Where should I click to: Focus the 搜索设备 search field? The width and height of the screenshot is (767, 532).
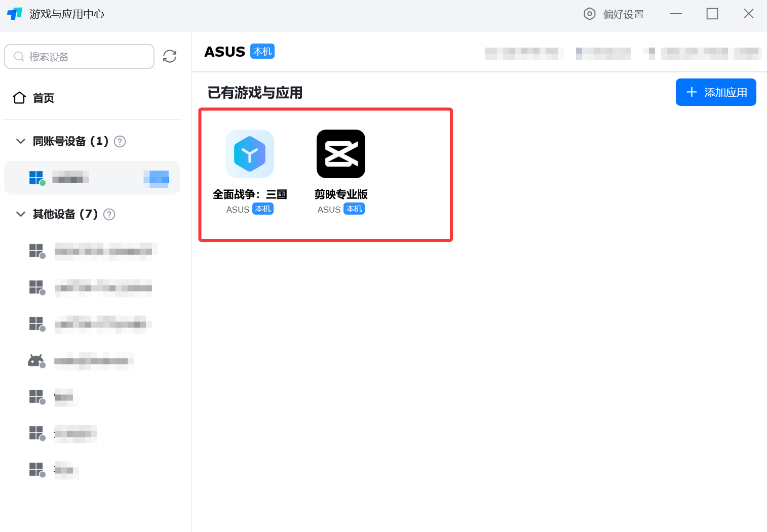coord(80,56)
